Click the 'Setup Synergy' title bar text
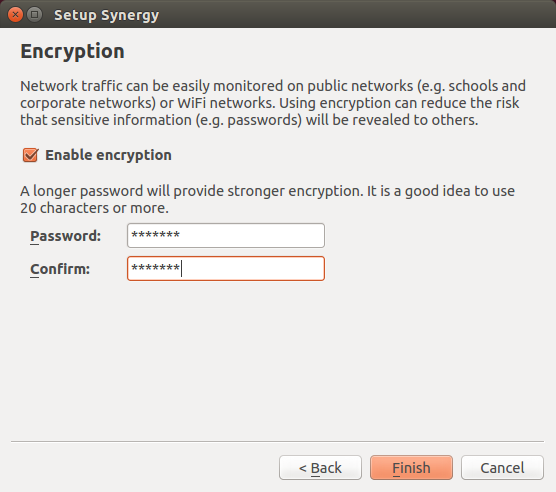The width and height of the screenshot is (556, 492). [106, 15]
